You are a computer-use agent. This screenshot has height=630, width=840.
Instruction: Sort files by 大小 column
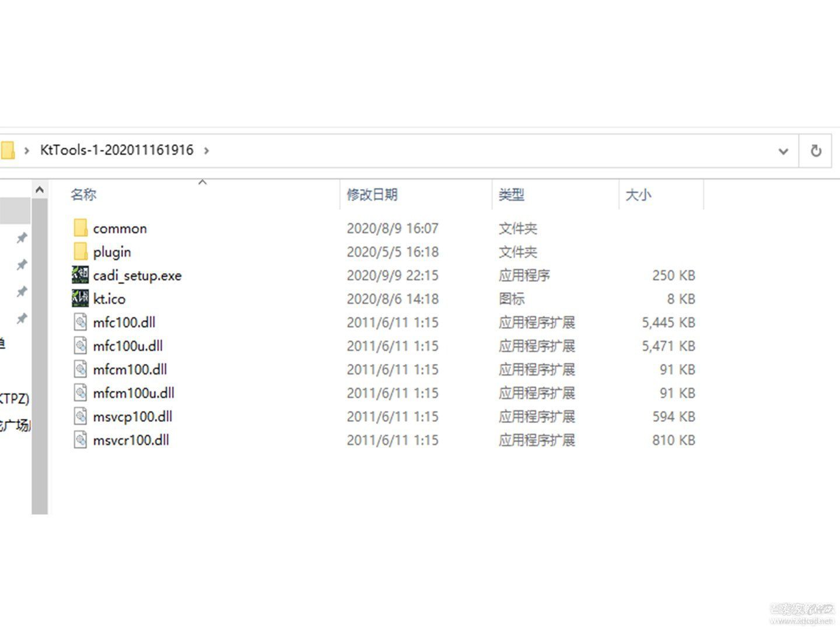pyautogui.click(x=638, y=195)
